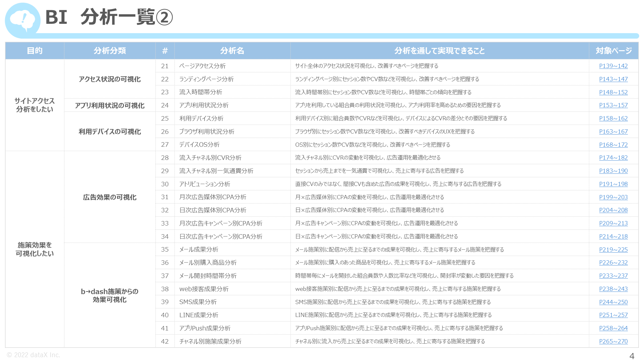Select analysis name メール別購入商品分析
The image size is (644, 362).
point(208,263)
